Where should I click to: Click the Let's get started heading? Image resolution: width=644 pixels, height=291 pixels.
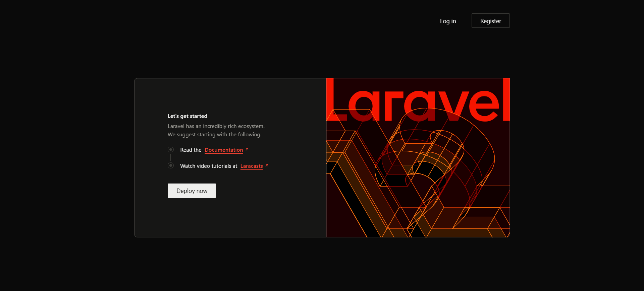coord(187,116)
